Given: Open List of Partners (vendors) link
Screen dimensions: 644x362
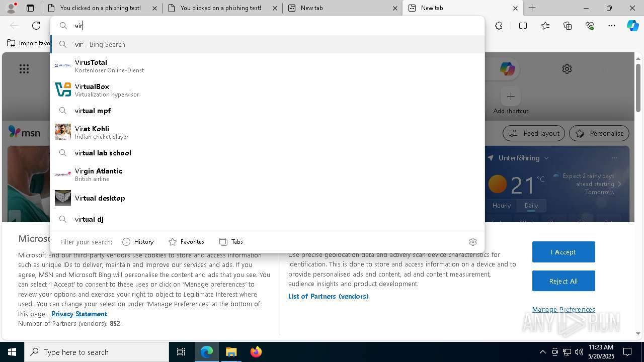Looking at the screenshot, I should 329,296.
